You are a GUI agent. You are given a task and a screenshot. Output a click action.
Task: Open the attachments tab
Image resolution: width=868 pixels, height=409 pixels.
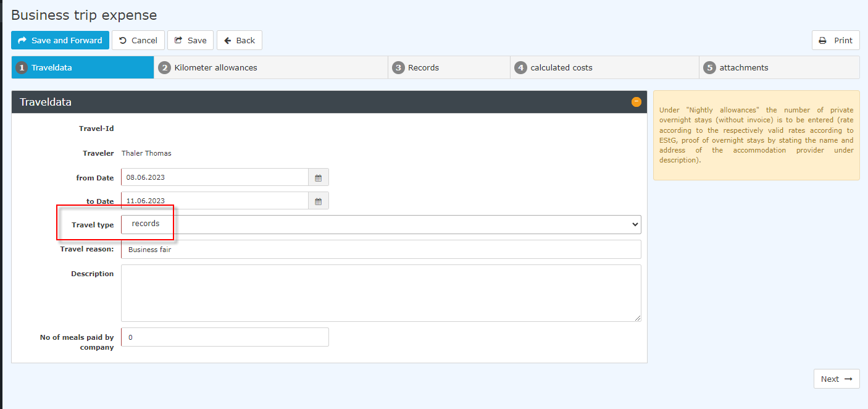pos(778,67)
